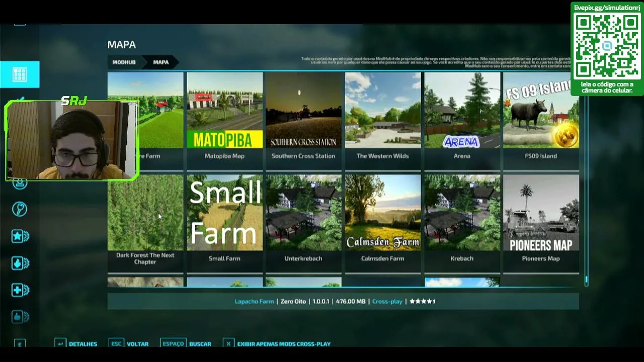644x362 pixels.
Task: Select the Unterkrebach map thumbnail
Action: tap(303, 213)
